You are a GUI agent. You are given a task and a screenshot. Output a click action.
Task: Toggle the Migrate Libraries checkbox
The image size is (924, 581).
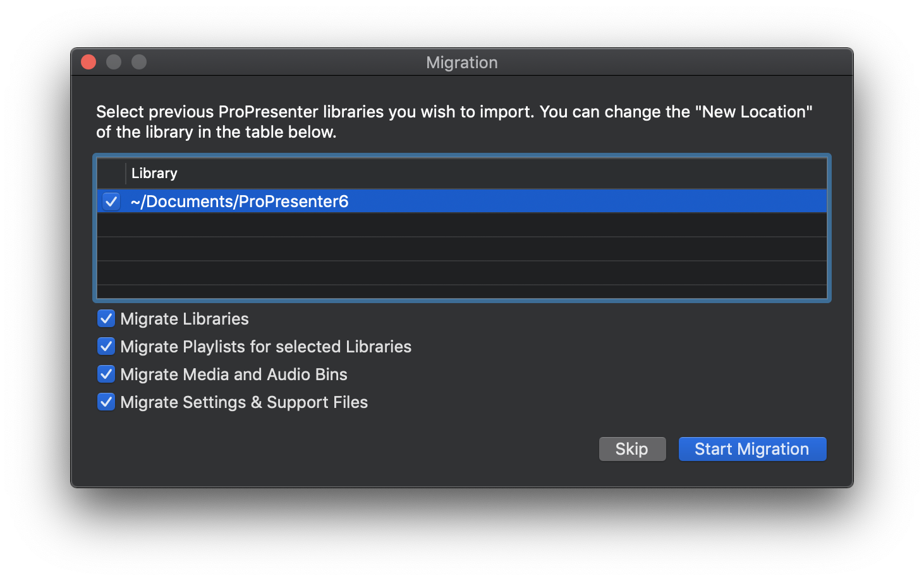tap(106, 318)
